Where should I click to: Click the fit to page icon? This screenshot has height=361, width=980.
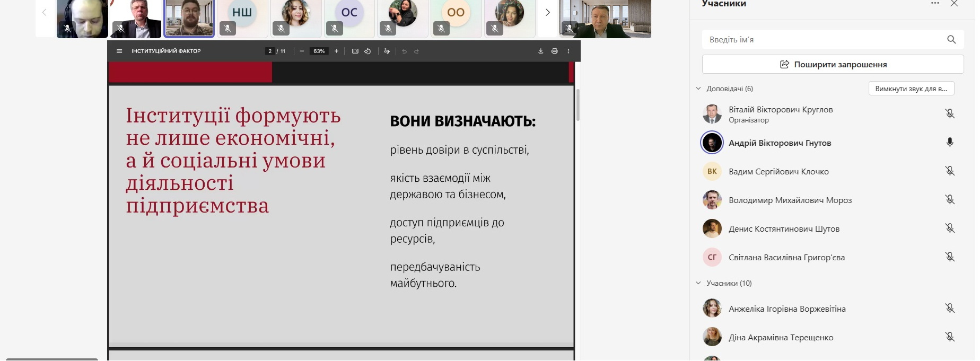coord(355,51)
